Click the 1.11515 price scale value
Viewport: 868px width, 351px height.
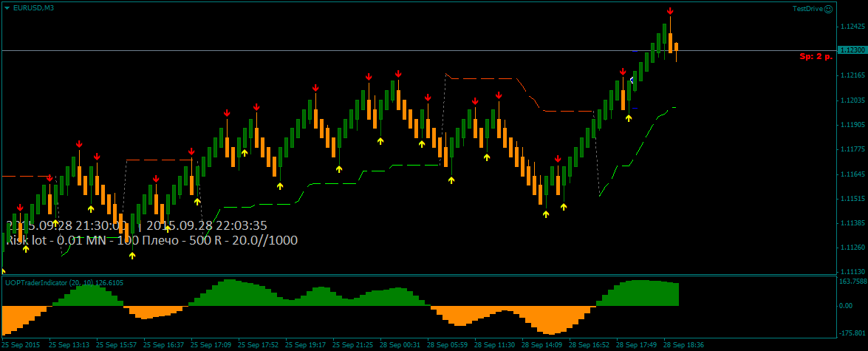(x=852, y=198)
